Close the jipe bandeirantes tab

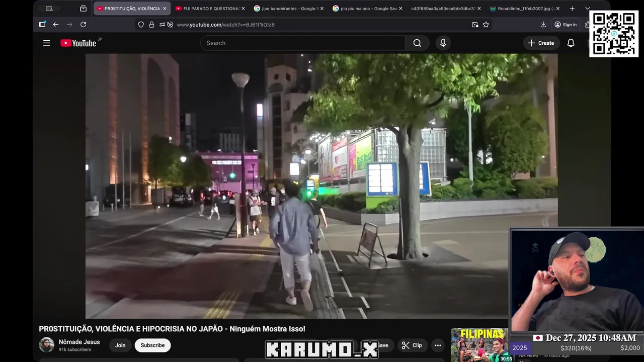(x=322, y=9)
